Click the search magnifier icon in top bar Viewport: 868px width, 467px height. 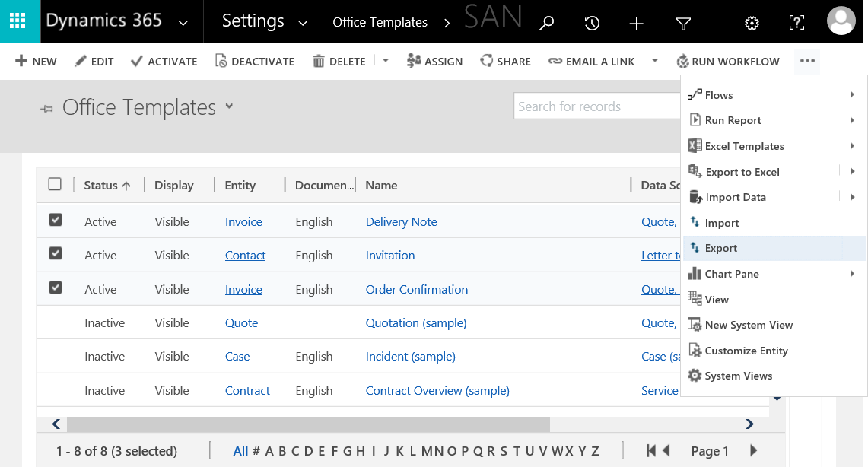pyautogui.click(x=546, y=24)
